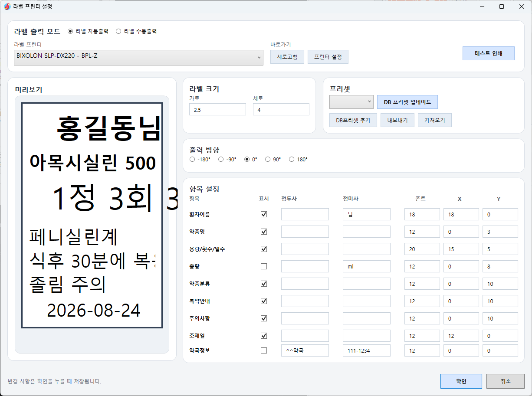The image size is (532, 396).
Task: Click 주의사항 접두사 field
Action: coord(305,318)
